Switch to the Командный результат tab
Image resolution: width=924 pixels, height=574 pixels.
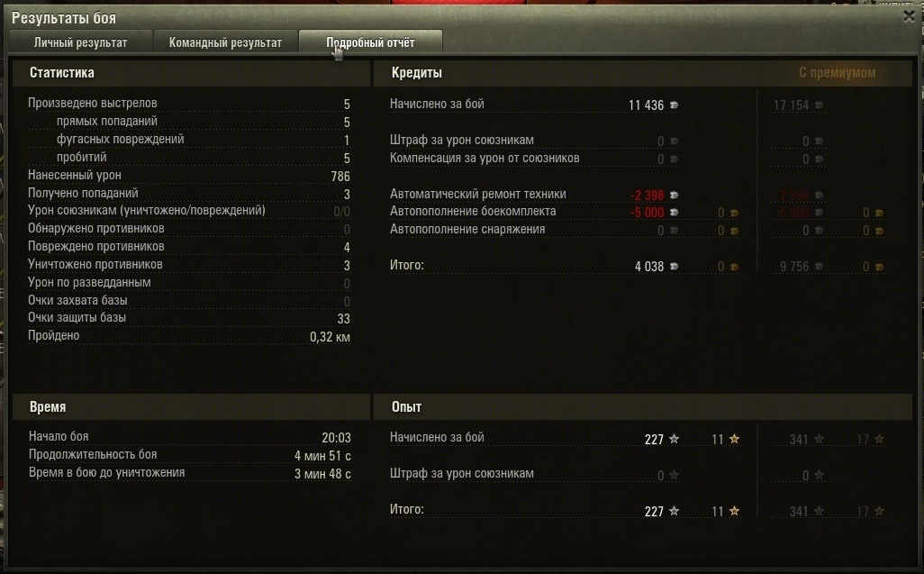pyautogui.click(x=225, y=42)
